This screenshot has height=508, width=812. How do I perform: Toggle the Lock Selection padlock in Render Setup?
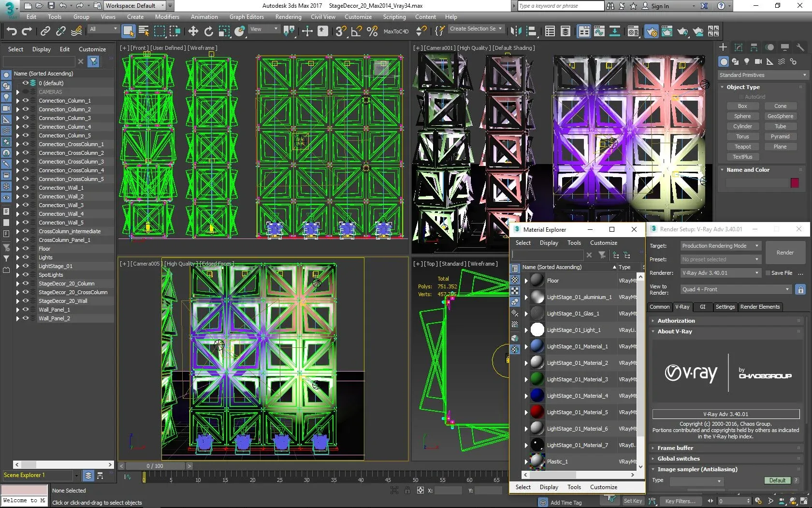pos(801,289)
